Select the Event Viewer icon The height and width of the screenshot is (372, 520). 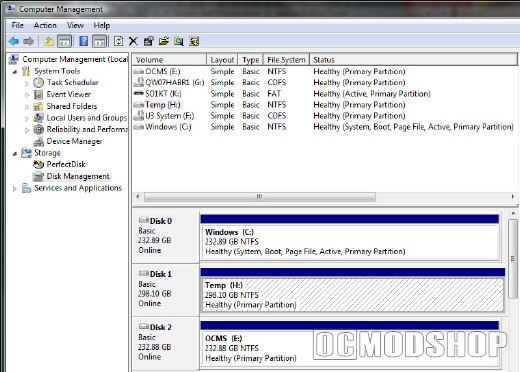[x=38, y=95]
